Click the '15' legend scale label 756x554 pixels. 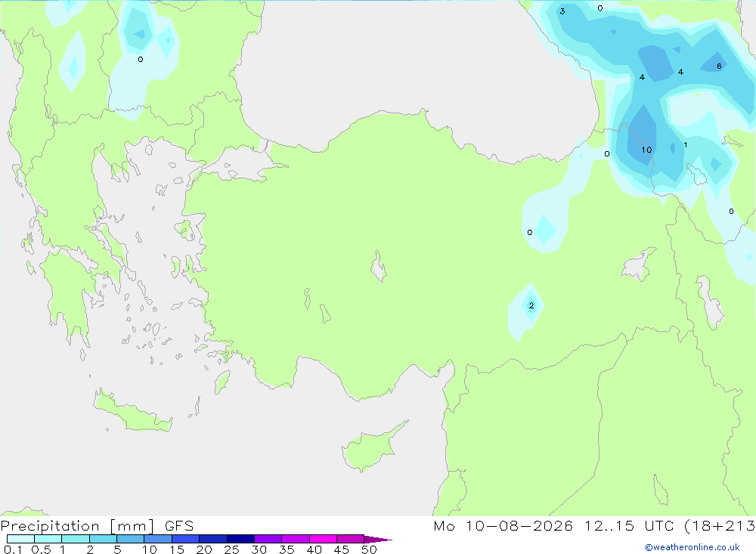coord(176,549)
